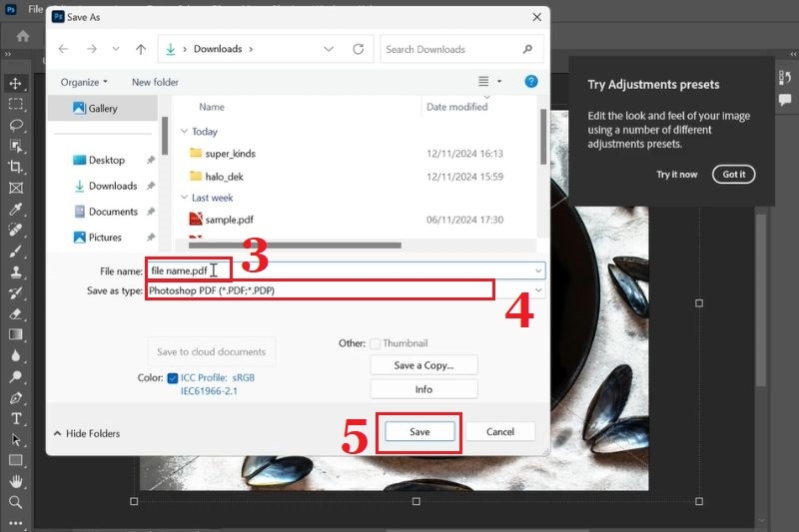This screenshot has height=532, width=799.
Task: Select the Lasso tool
Action: pos(15,125)
